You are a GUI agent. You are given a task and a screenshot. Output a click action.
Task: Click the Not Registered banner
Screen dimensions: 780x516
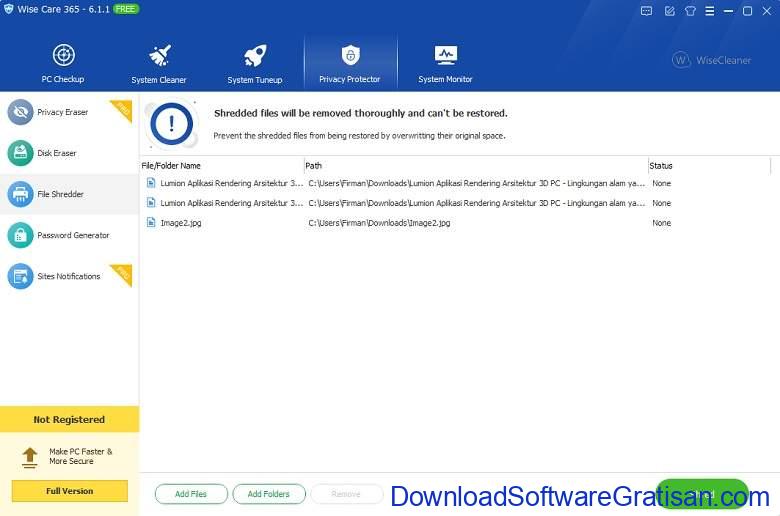click(69, 419)
